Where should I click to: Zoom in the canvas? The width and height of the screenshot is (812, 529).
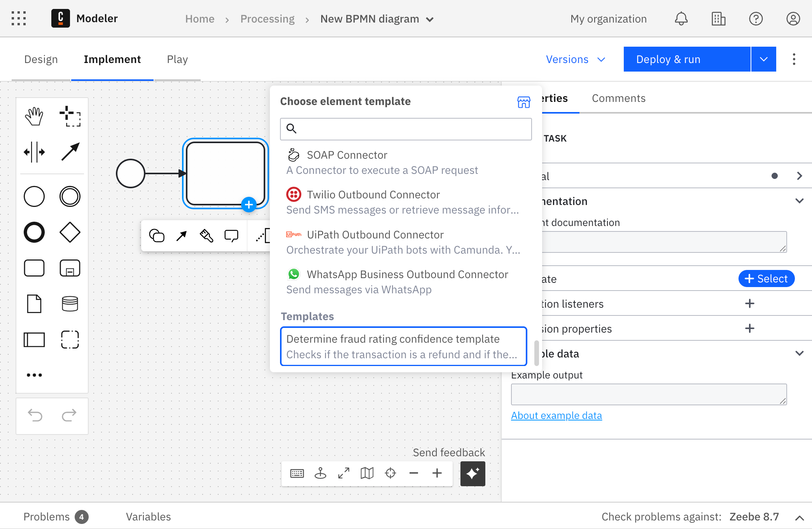[437, 473]
